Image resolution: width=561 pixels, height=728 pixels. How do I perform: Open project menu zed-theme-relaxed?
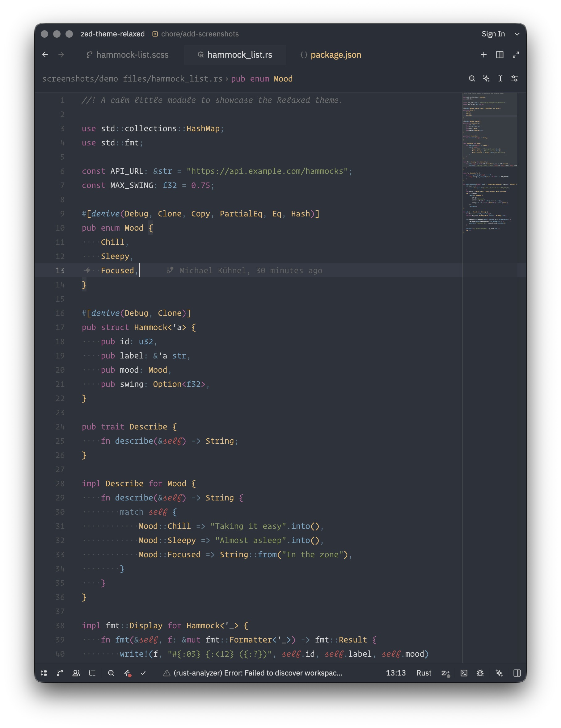113,34
